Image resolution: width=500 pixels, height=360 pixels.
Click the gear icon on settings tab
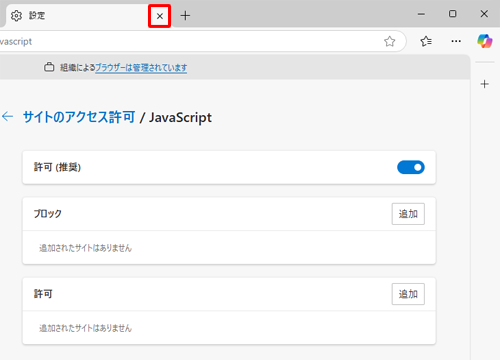point(16,15)
